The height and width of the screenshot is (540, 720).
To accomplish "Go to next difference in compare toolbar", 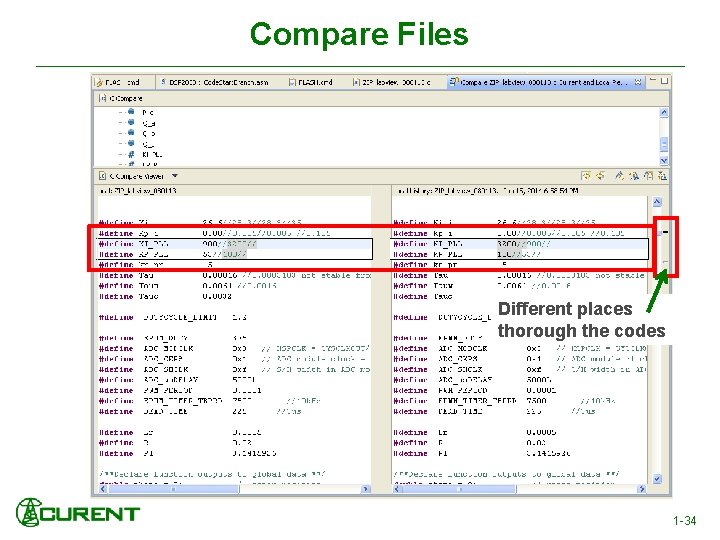I will [x=620, y=176].
